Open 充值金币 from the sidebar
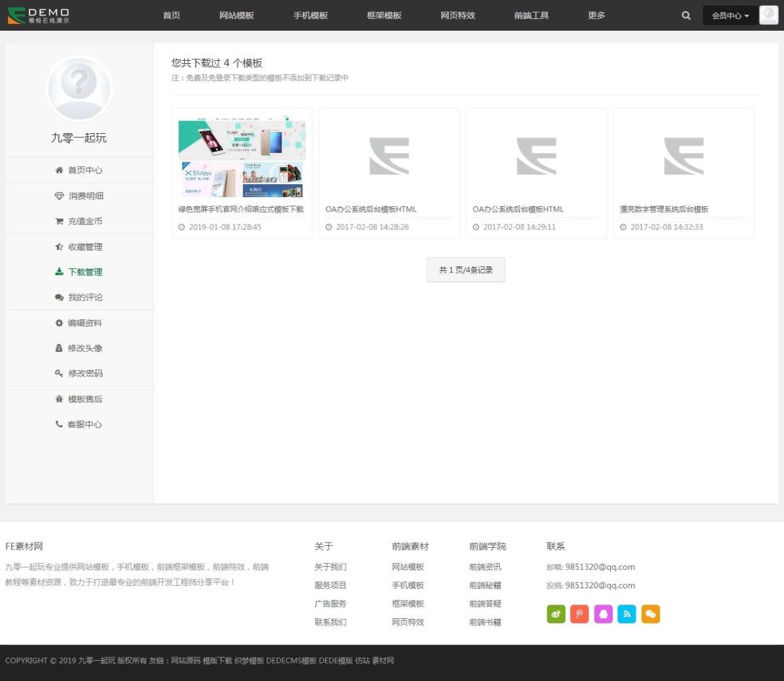 click(x=85, y=221)
